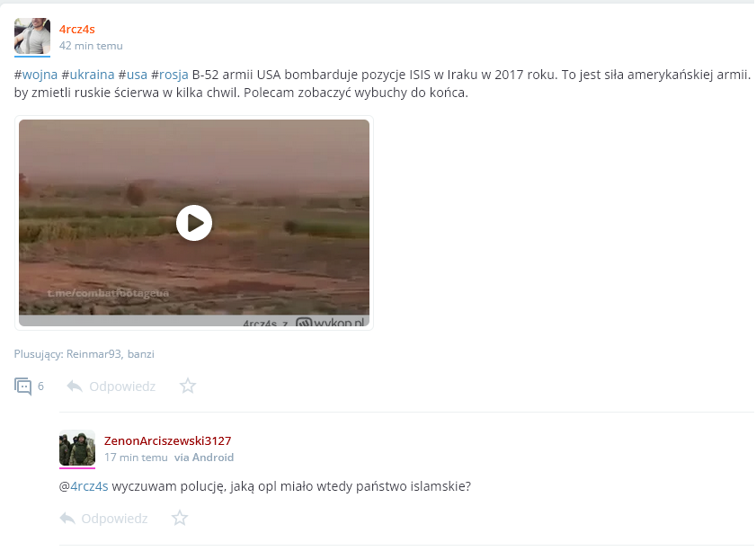The width and height of the screenshot is (756, 551).
Task: Star ZenonArciszewski3127's comment
Action: point(180,518)
